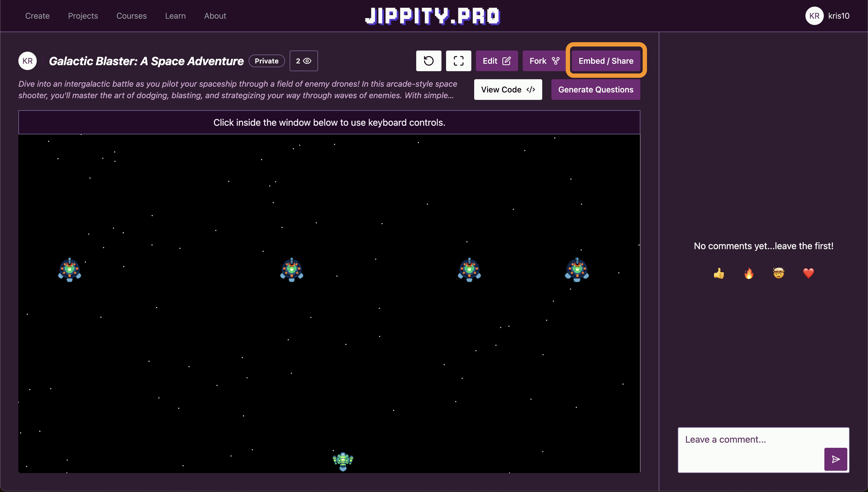React with the red heart emoji
The image size is (868, 492).
(x=808, y=273)
